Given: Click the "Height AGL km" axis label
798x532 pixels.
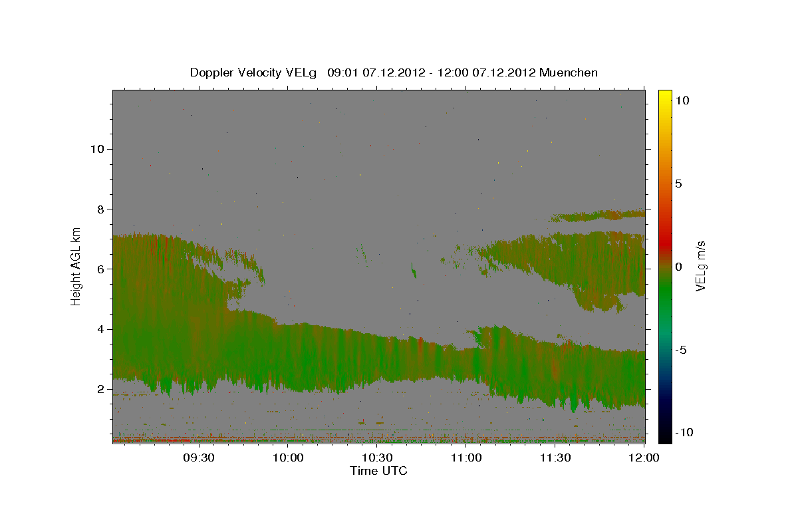Looking at the screenshot, I should pos(76,266).
